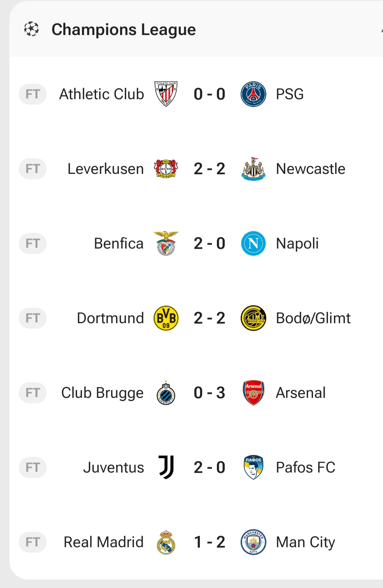Click the Juventus J logo
Viewport: 383px width, 588px height.
pyautogui.click(x=166, y=467)
